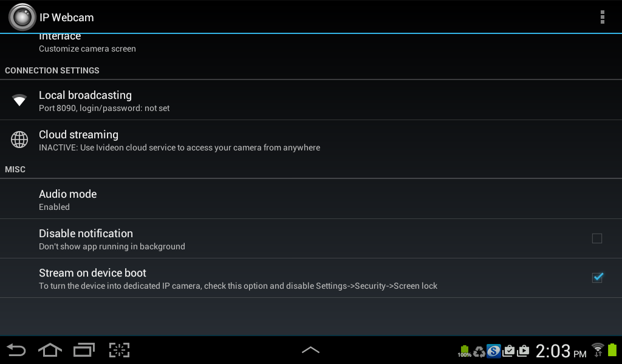The image size is (622, 364).
Task: Open Interface customize camera screen entry
Action: point(311,44)
